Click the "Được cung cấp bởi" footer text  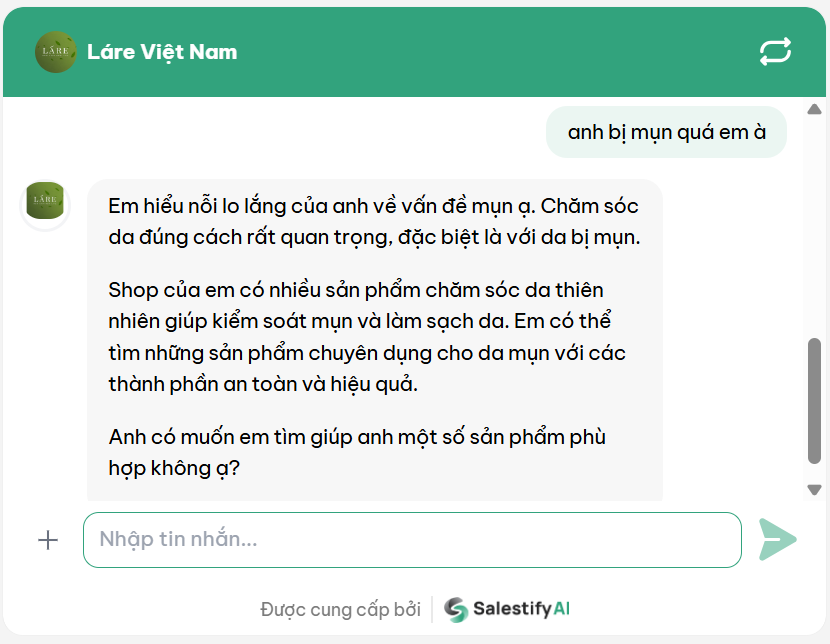click(340, 609)
